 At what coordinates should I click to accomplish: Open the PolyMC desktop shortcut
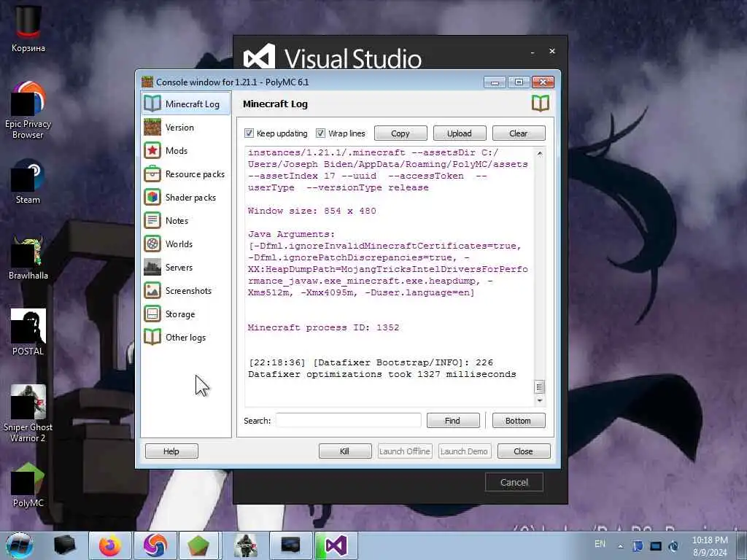[28, 485]
